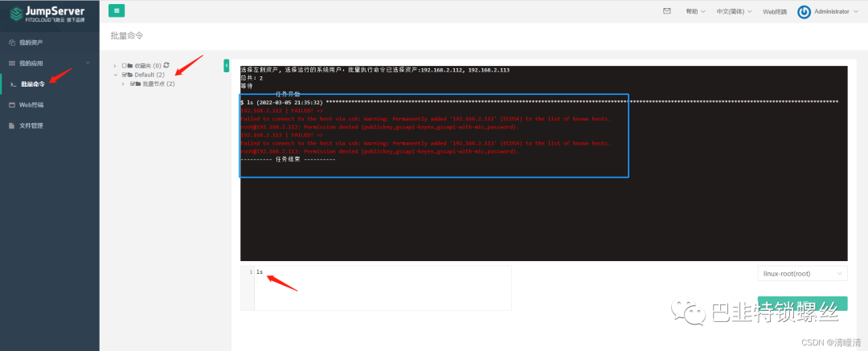This screenshot has width=868, height=351.
Task: Toggle the sidebar with the green hamburger button
Action: point(117,10)
